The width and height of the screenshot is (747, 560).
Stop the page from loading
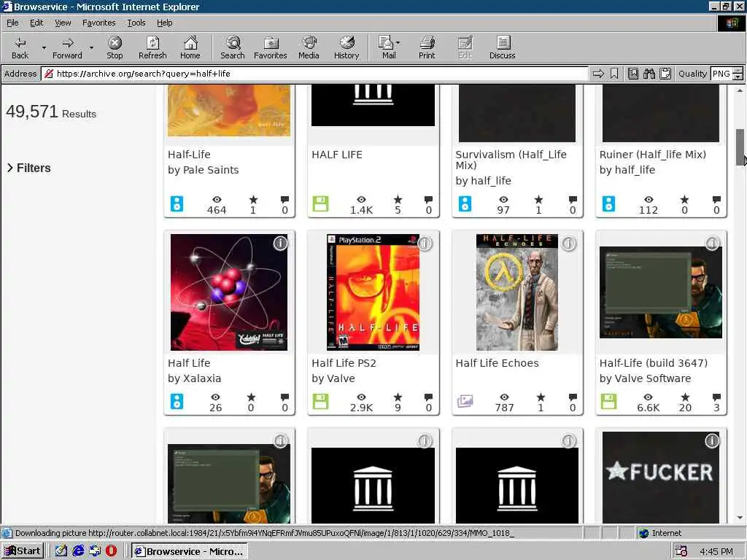click(x=115, y=47)
